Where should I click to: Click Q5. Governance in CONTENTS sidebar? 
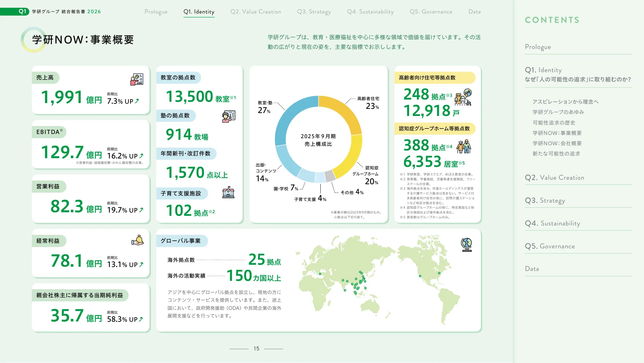pos(550,246)
